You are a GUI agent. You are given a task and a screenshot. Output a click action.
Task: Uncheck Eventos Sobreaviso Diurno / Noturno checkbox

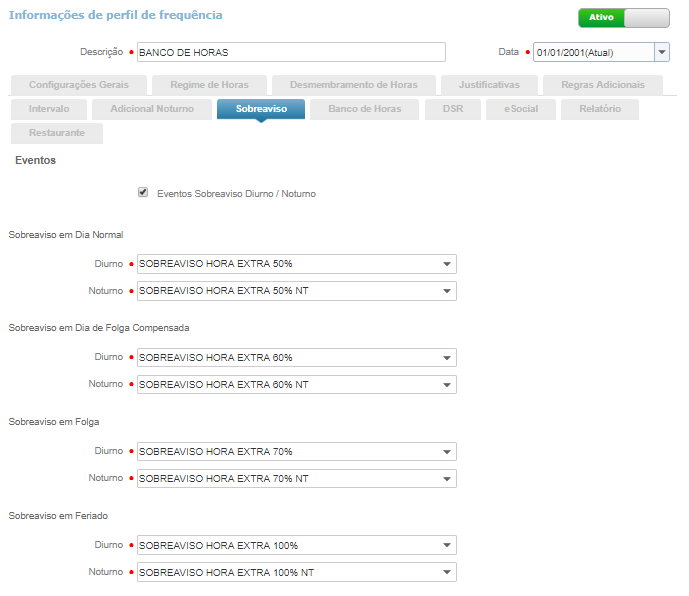point(143,192)
